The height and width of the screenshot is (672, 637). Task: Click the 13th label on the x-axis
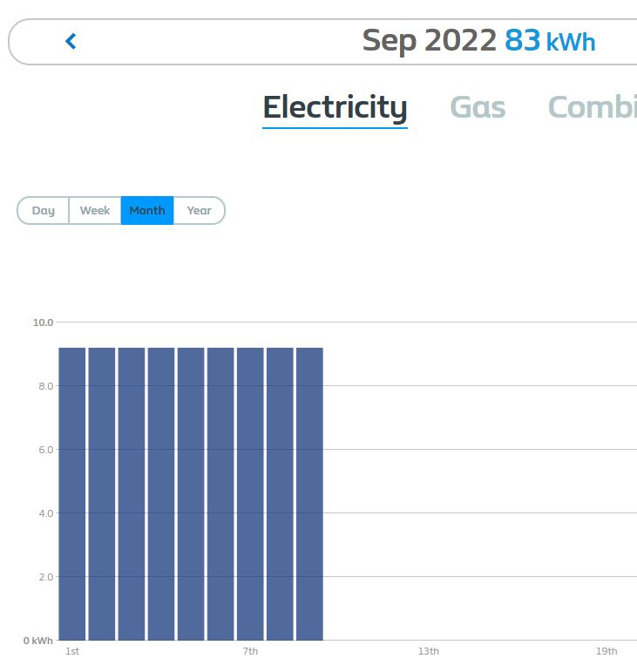tap(429, 652)
